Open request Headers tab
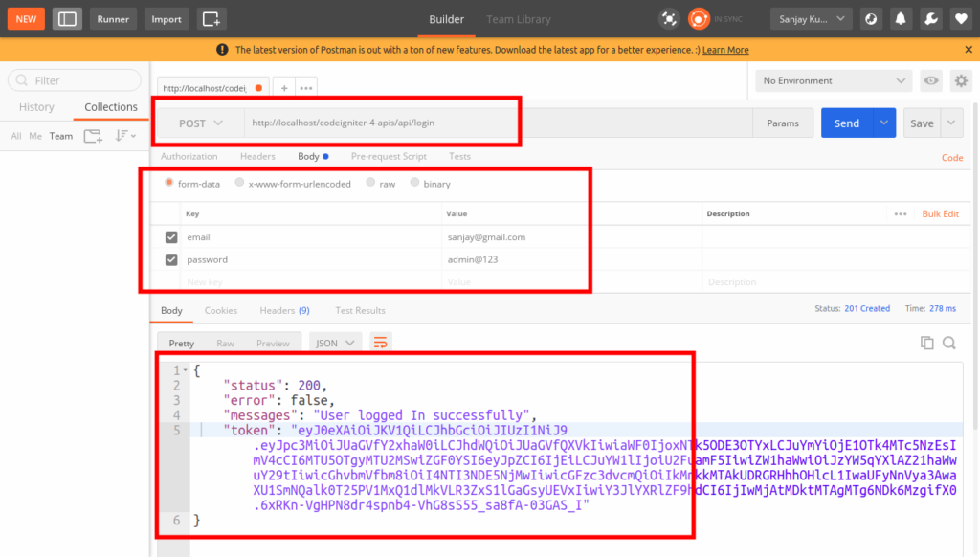The height and width of the screenshot is (557, 980). click(257, 156)
